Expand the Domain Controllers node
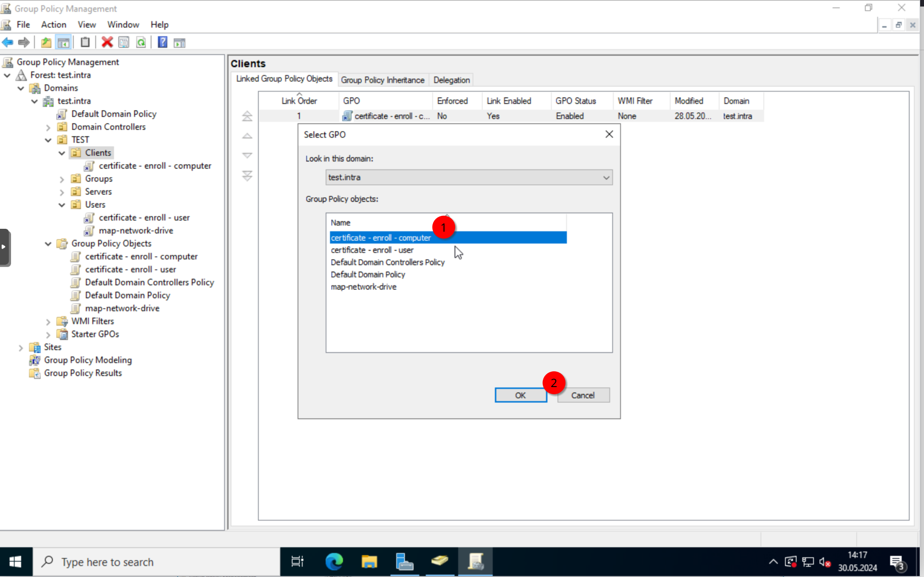Image resolution: width=924 pixels, height=577 pixels. click(48, 127)
